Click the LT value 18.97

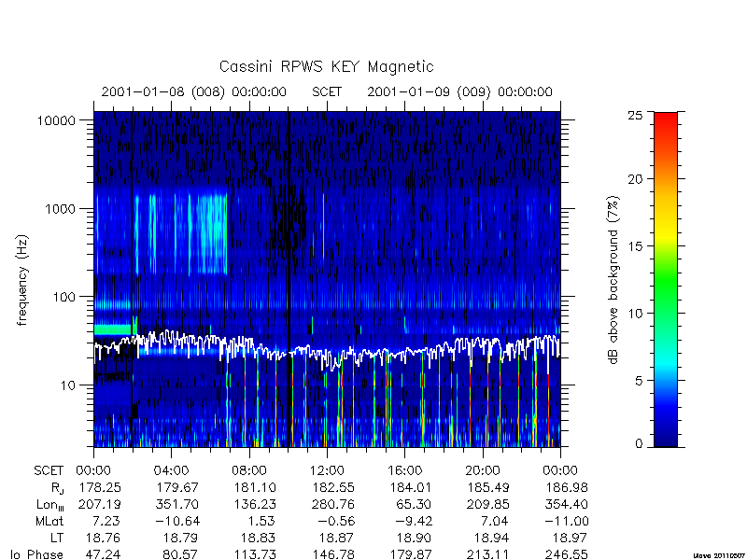(x=570, y=539)
